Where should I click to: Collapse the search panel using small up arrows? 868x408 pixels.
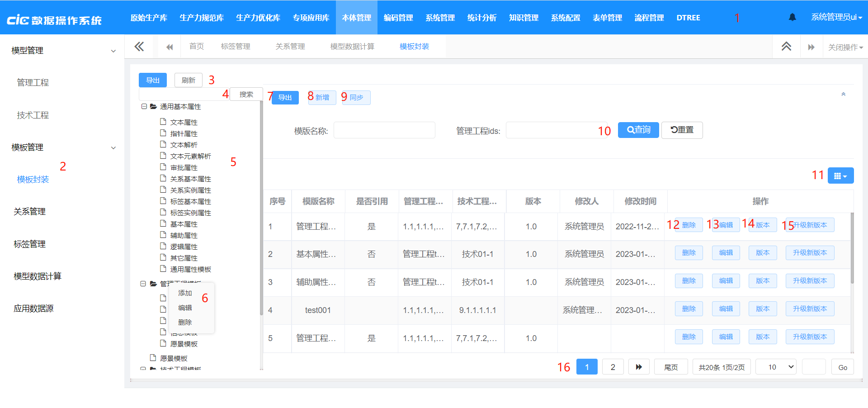[843, 95]
